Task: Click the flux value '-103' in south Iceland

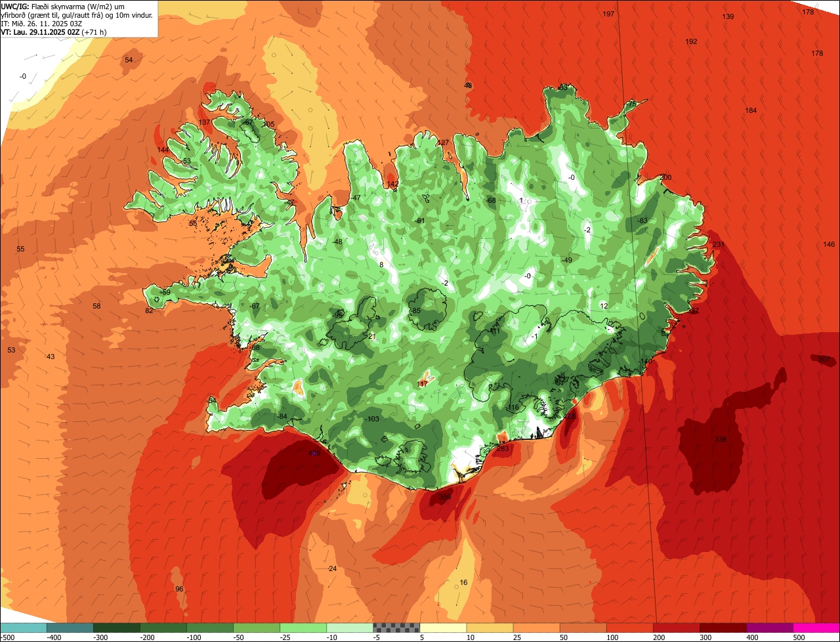Action: [371, 419]
